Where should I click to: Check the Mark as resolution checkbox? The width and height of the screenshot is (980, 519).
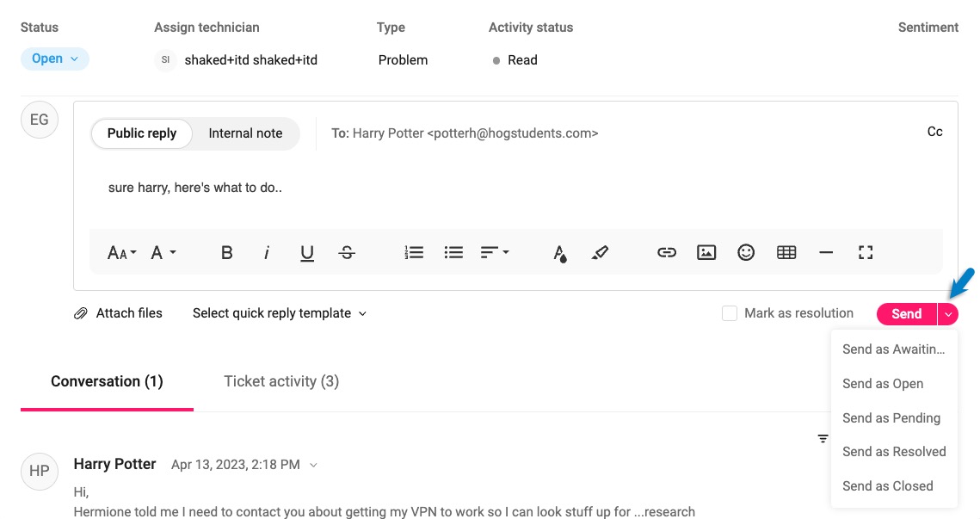coord(730,313)
